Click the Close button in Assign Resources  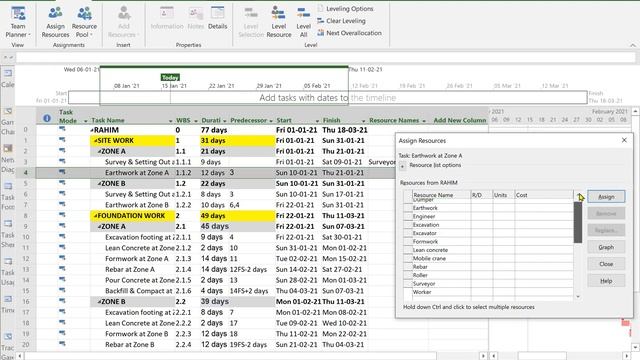[x=606, y=264]
